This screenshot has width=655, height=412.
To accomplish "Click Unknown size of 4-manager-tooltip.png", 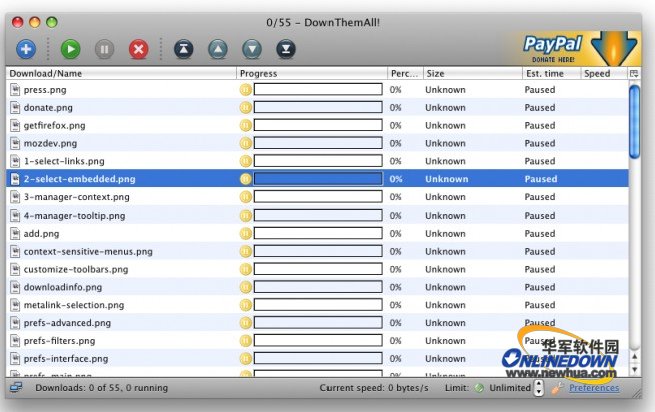I will (x=445, y=216).
